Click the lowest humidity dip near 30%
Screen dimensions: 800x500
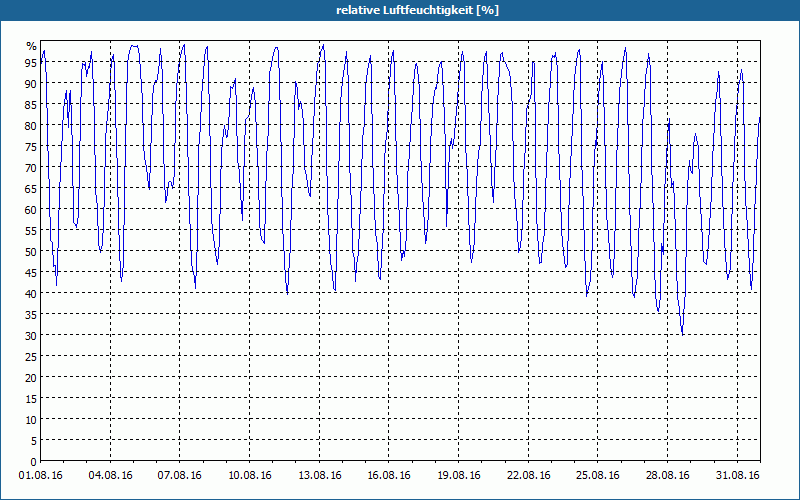(683, 334)
